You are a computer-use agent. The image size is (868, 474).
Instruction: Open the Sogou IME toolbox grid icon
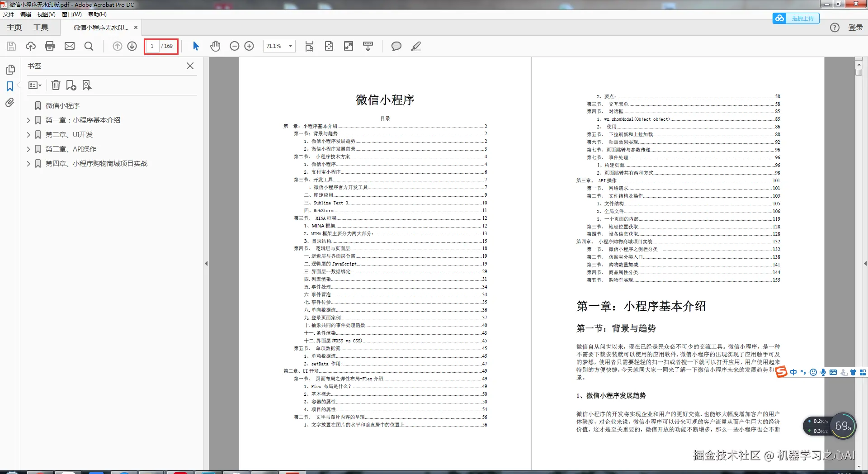point(863,372)
